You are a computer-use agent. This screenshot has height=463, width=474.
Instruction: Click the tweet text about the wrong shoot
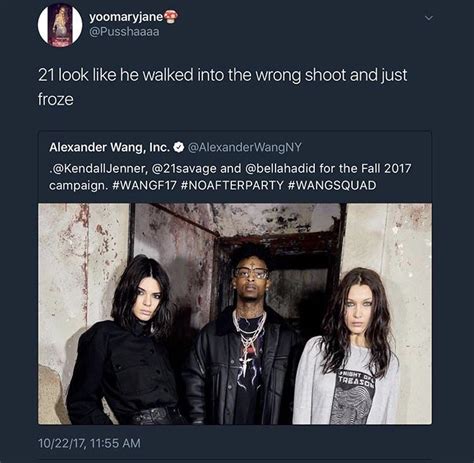point(222,87)
